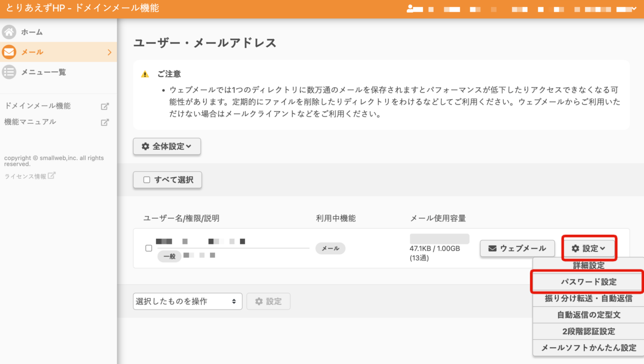644x364 pixels.
Task: Click the menu list icon in sidebar
Action: 9,72
